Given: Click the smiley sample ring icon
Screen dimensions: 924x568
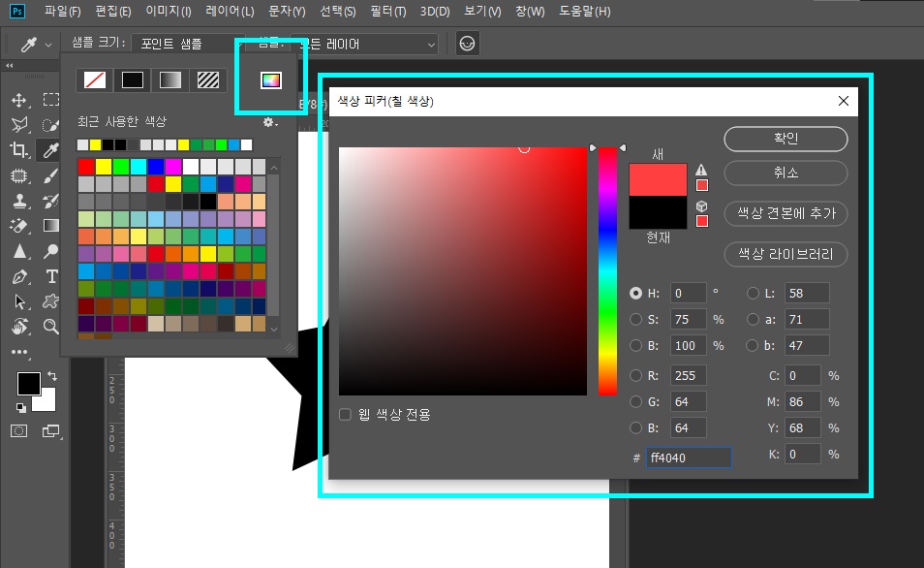Looking at the screenshot, I should coord(467,44).
